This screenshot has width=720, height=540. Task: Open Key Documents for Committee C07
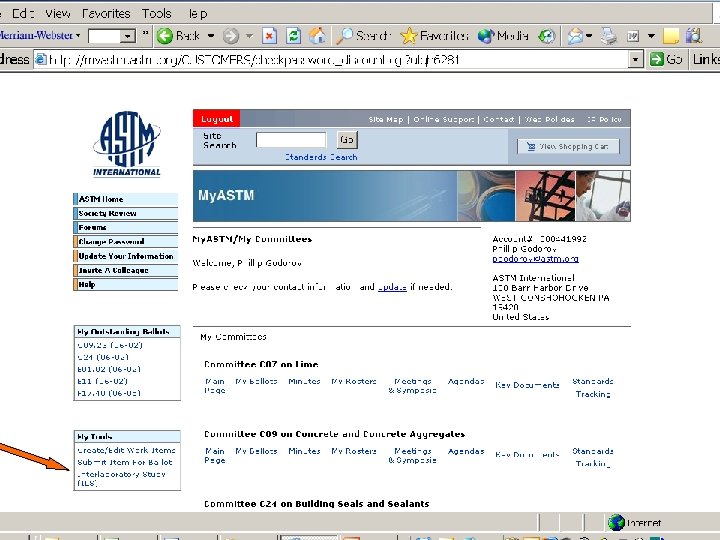click(527, 385)
